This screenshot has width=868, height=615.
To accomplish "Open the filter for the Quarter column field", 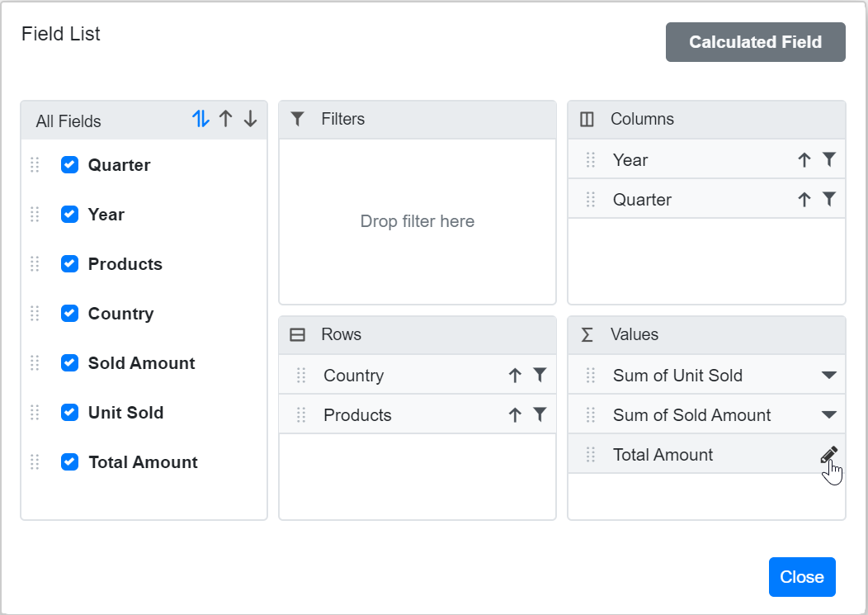I will (831, 199).
